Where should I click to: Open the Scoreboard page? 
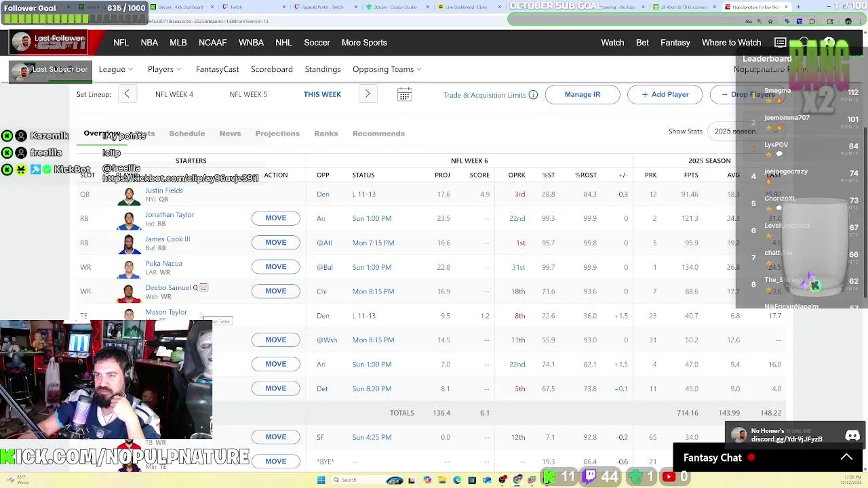[272, 69]
